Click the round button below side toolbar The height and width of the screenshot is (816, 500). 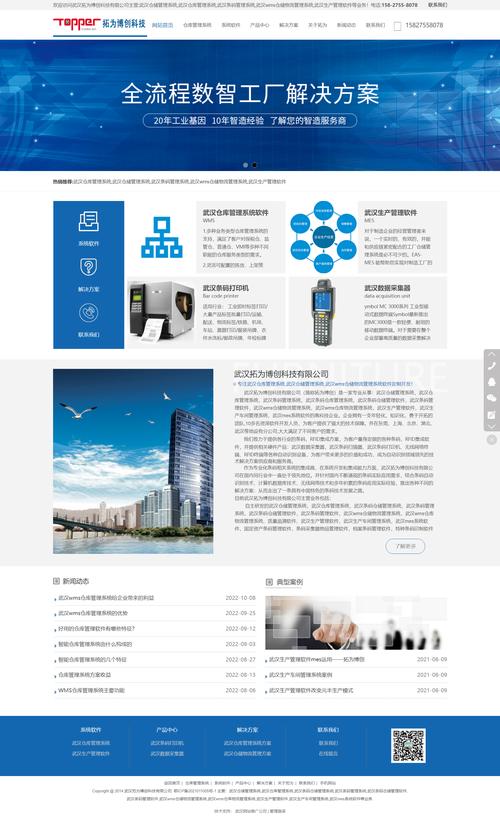tap(492, 440)
